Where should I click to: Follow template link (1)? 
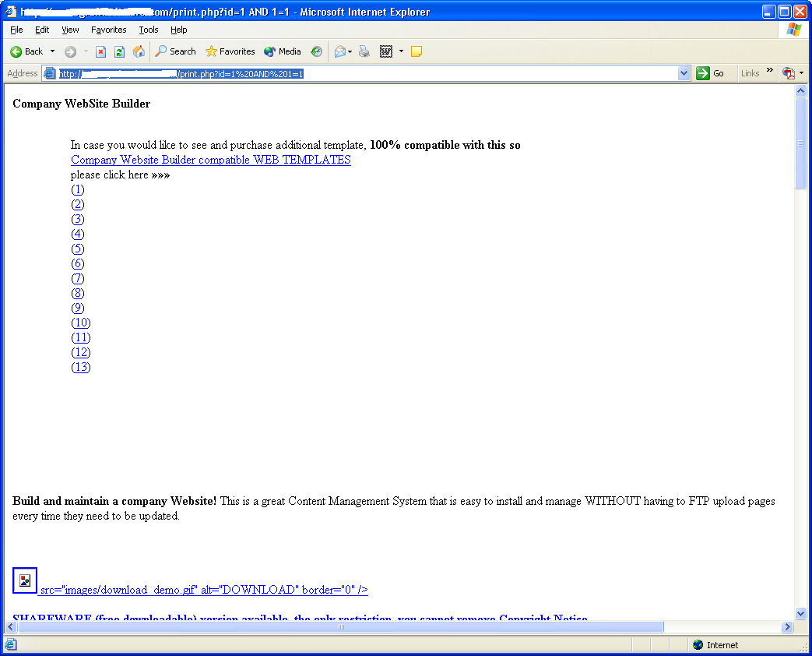tap(78, 189)
